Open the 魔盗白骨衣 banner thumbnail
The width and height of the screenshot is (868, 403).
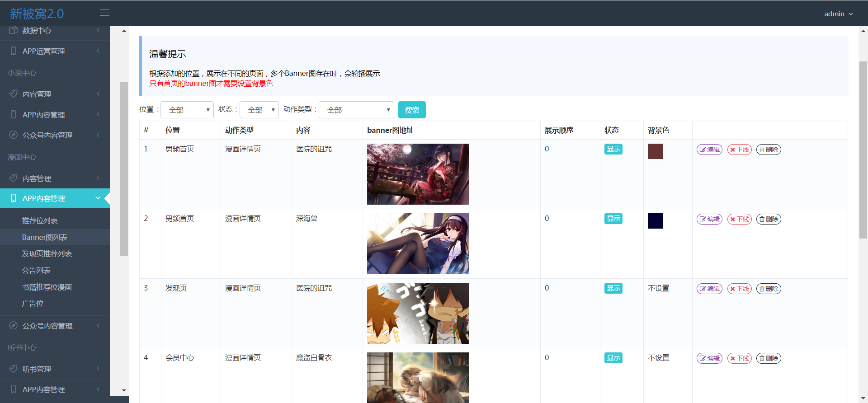pos(418,378)
